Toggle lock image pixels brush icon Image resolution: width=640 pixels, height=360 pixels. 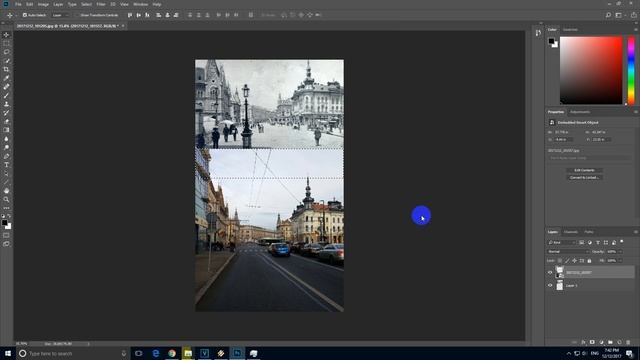(567, 260)
